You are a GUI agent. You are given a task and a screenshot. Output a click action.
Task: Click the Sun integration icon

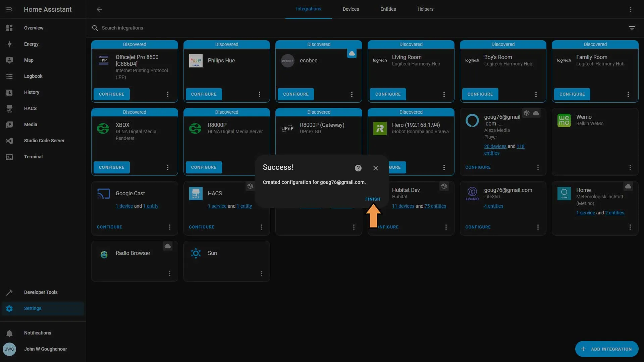[196, 253]
